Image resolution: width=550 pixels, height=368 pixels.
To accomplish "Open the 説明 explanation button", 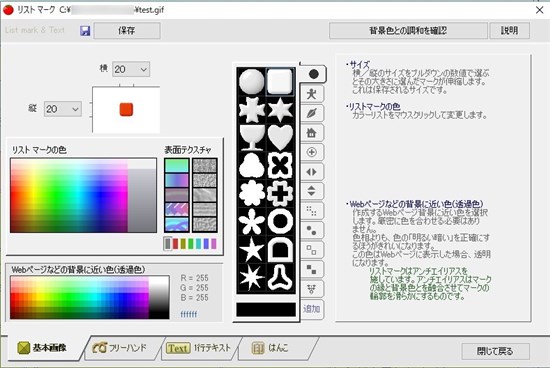I will point(509,31).
